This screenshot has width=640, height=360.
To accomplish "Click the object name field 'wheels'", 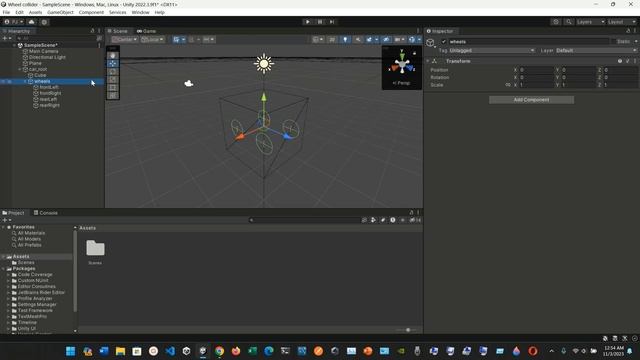I will pyautogui.click(x=529, y=42).
